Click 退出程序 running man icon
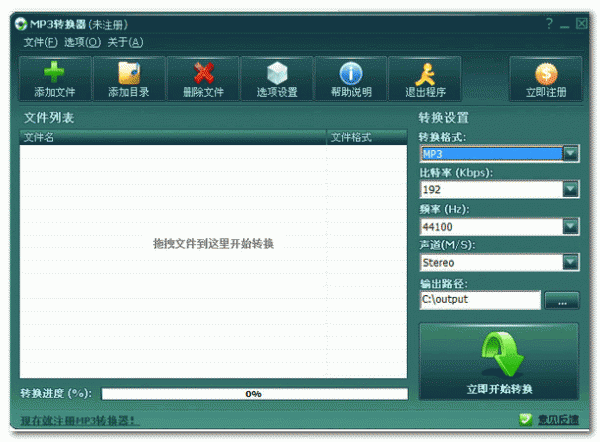 [x=426, y=74]
